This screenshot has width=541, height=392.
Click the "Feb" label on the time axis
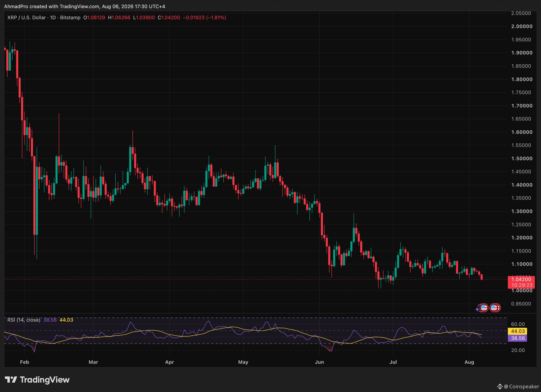coord(25,362)
